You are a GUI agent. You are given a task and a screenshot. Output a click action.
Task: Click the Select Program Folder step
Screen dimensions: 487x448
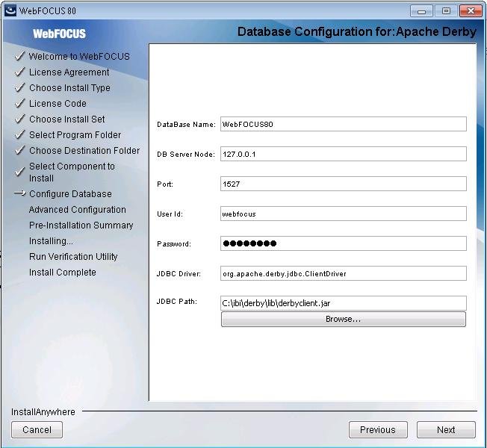75,134
